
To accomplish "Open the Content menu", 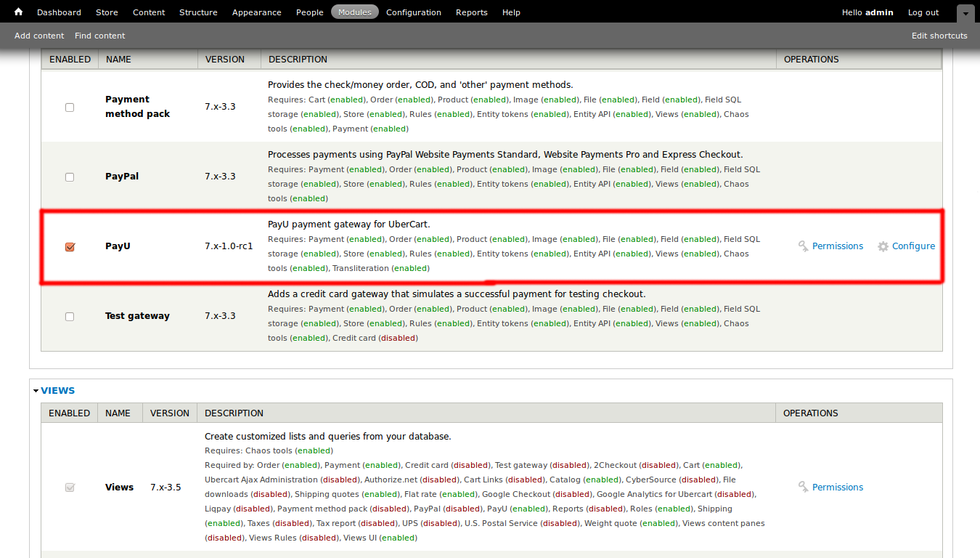I will (x=149, y=12).
